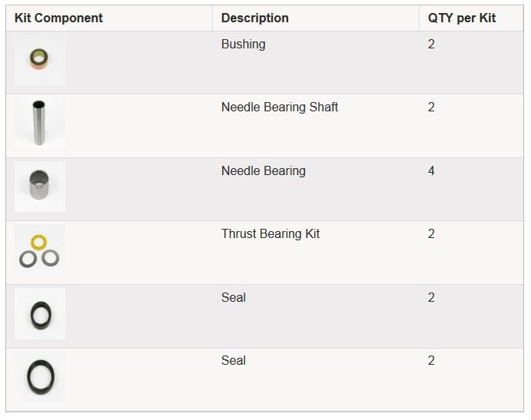
Task: Select the Bushing description text
Action: pyautogui.click(x=244, y=45)
